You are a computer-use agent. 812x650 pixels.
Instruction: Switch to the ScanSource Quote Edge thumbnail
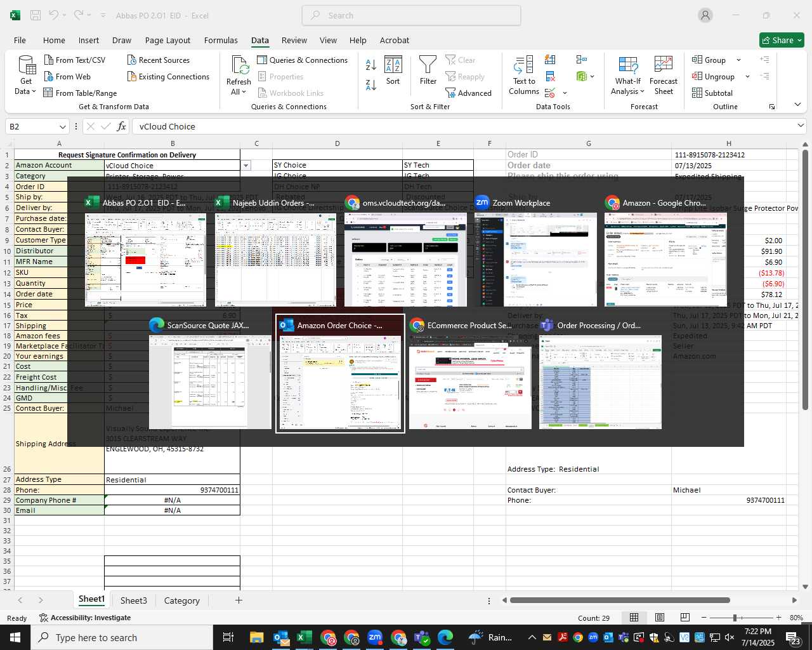point(210,374)
